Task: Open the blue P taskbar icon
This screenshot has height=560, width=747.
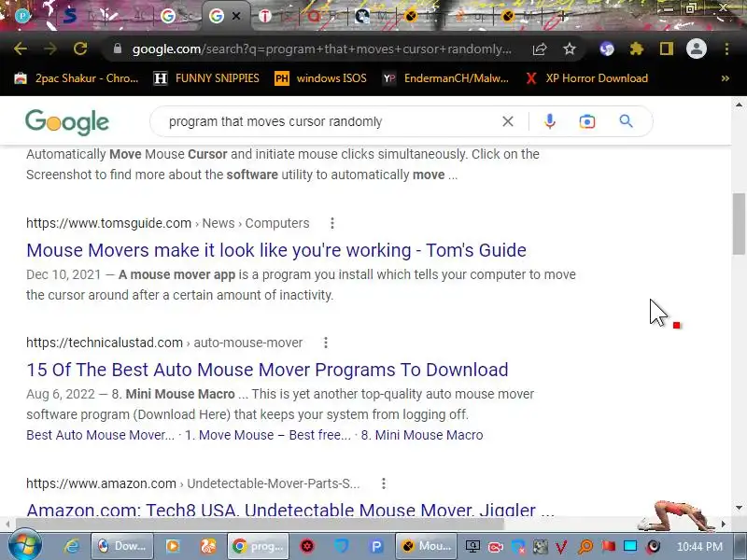Action: (x=376, y=546)
